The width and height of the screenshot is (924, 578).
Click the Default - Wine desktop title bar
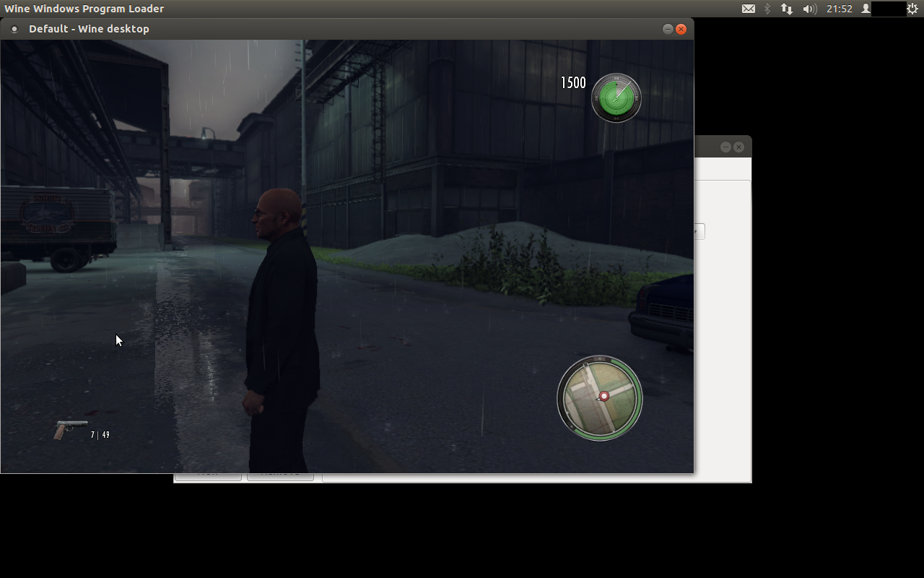[347, 29]
